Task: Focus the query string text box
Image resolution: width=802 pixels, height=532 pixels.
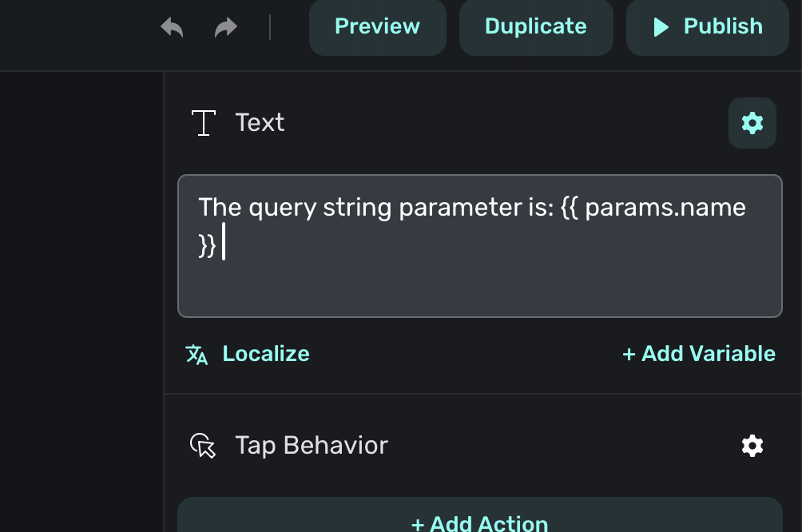Action: (x=479, y=280)
